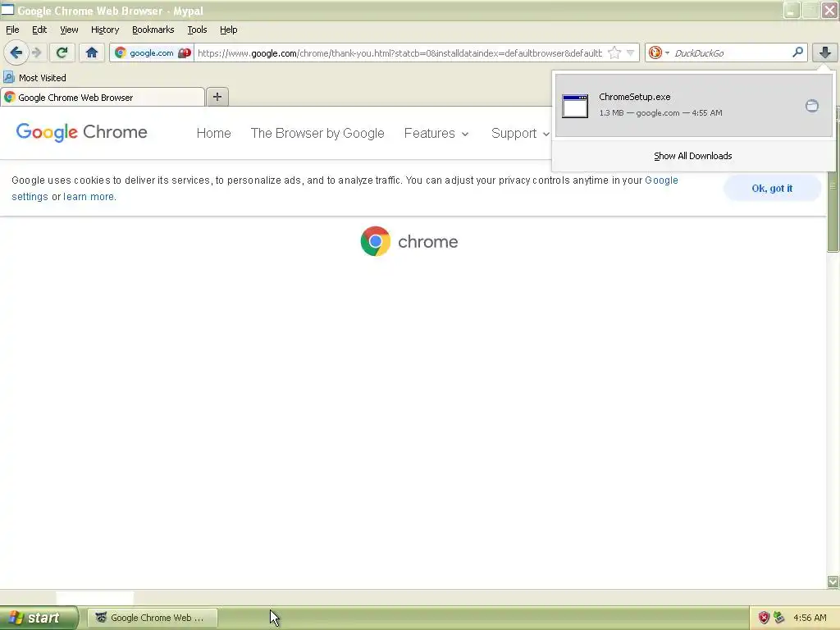
Task: Open a new tab with plus button
Action: point(217,97)
